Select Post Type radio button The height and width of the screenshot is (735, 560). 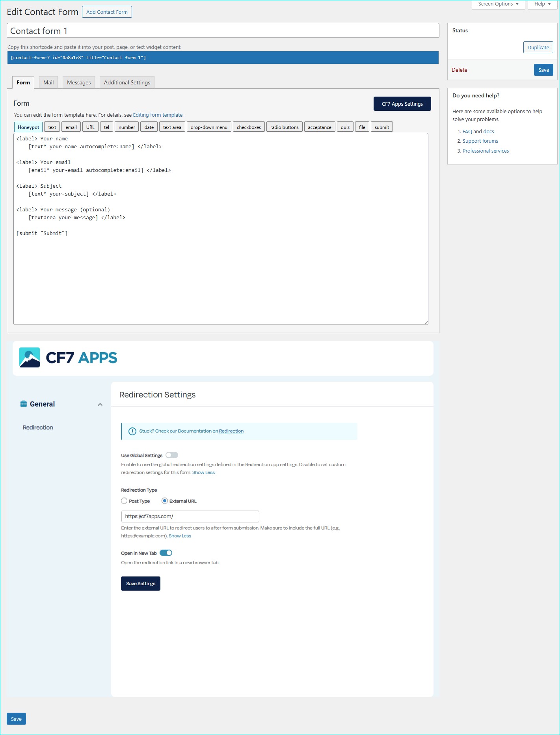click(124, 501)
